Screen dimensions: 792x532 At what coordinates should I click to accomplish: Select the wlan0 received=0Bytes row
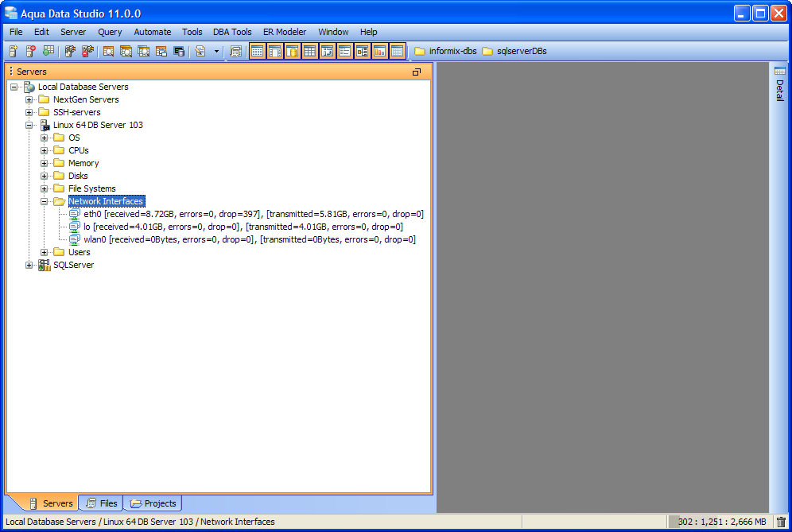250,239
